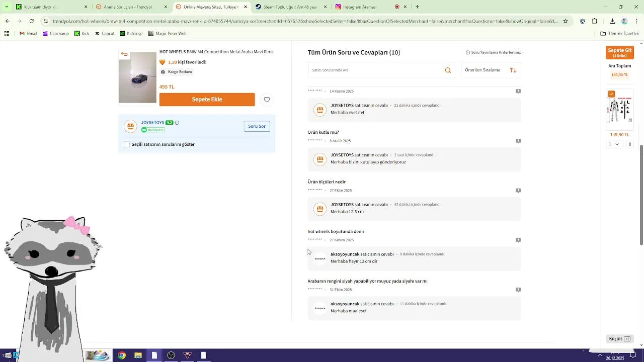
Task: Collapse sidebar with 'Küçült' button
Action: point(620,339)
